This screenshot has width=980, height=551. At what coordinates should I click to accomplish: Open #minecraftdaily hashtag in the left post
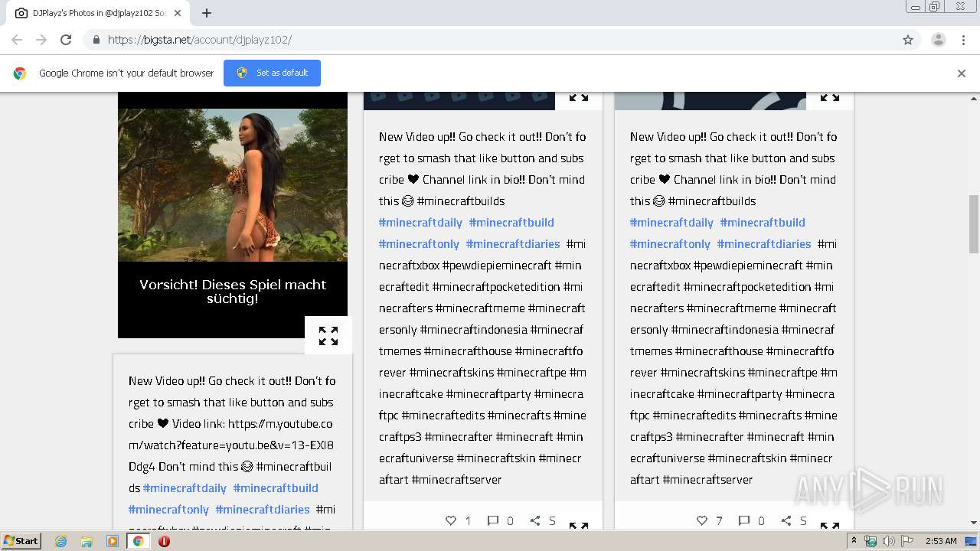point(185,488)
